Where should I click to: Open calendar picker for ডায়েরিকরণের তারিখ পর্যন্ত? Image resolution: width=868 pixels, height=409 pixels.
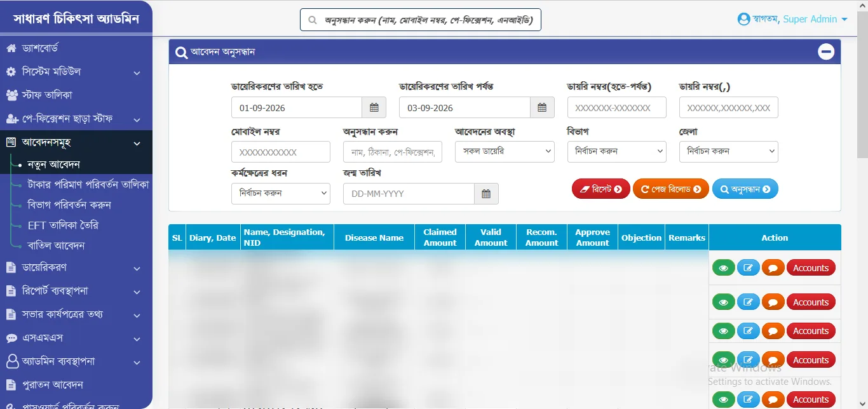coord(542,108)
